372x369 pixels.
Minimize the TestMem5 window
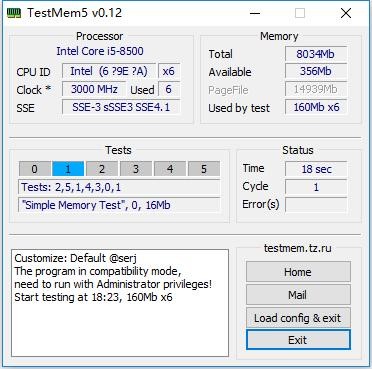pos(255,13)
